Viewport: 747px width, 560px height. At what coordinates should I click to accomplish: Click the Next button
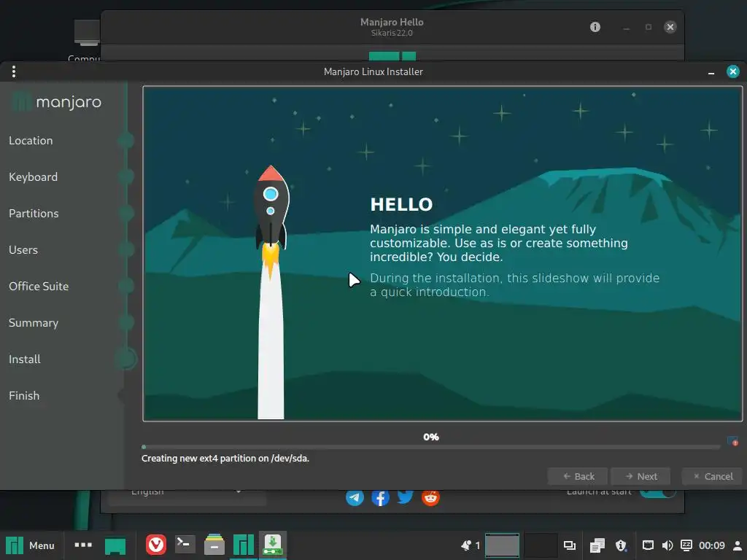[640, 476]
